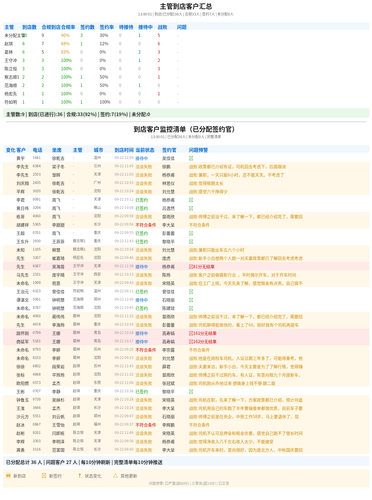372x500 pixels.
Task: Click the 未分配主管 row name
Action: 15,35
